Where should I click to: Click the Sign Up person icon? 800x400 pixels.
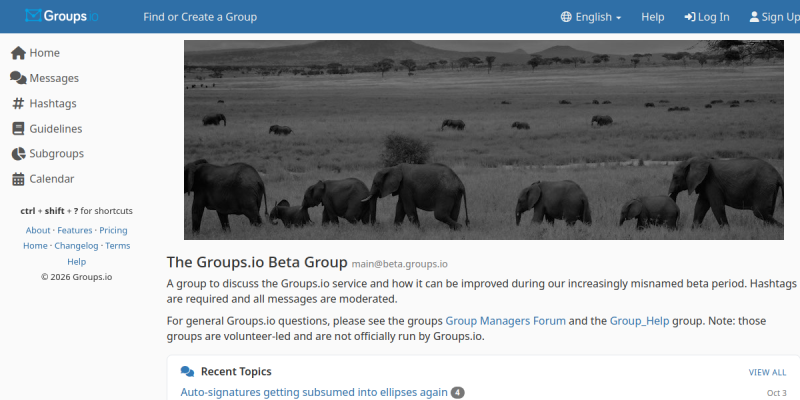click(754, 17)
